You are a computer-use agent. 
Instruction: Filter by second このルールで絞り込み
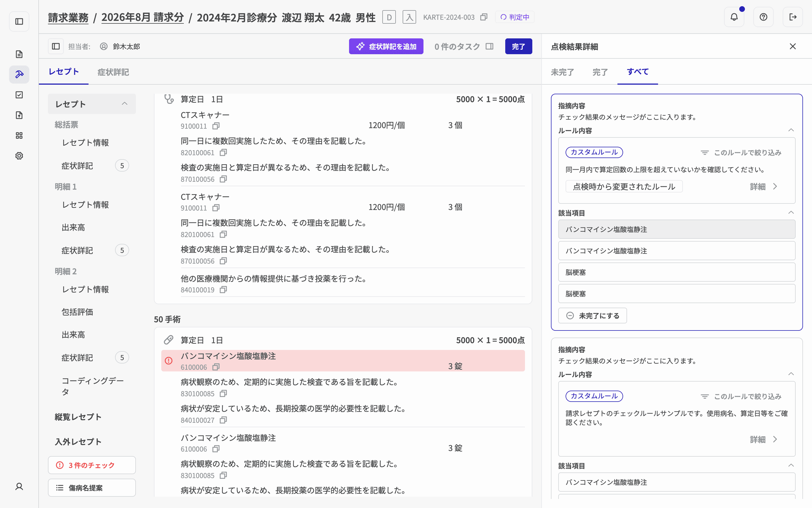(x=741, y=397)
